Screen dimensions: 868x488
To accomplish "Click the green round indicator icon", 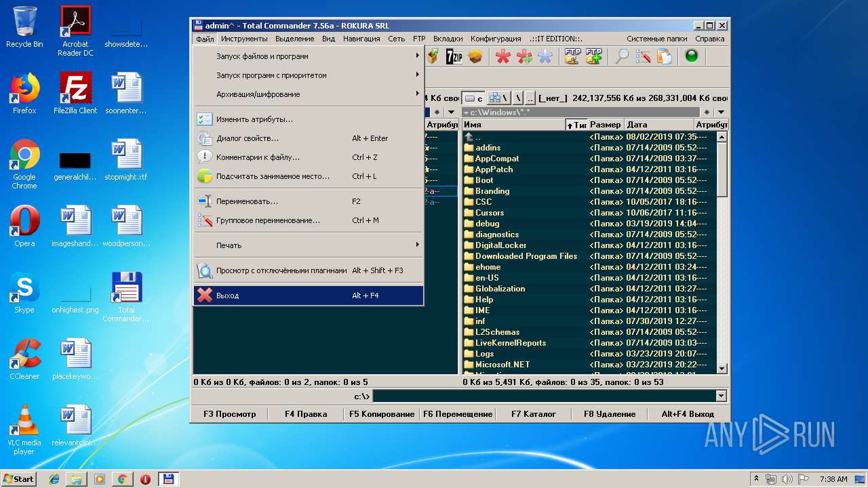I will 692,56.
